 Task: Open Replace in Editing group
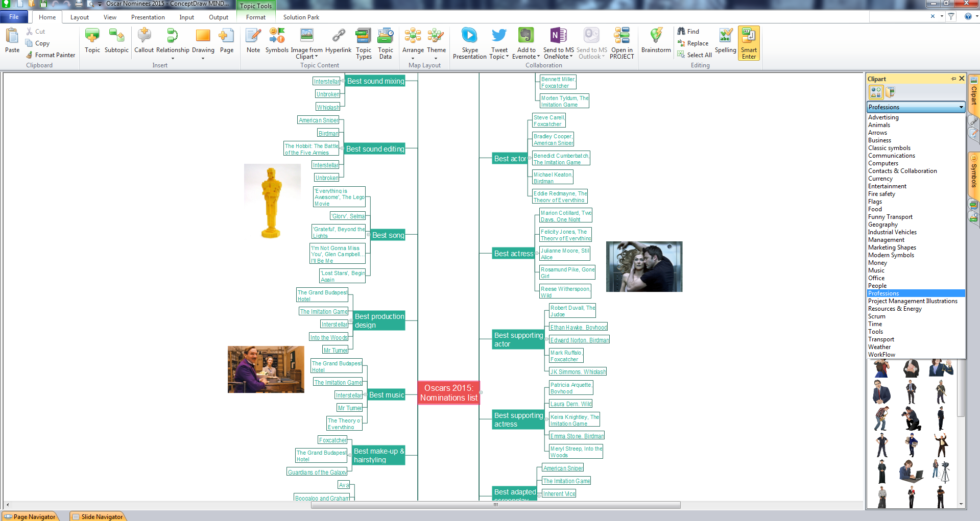pyautogui.click(x=692, y=43)
